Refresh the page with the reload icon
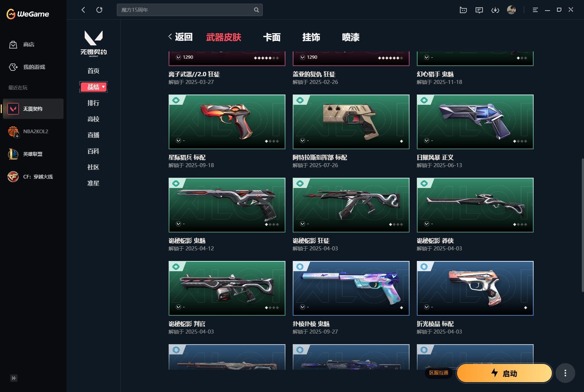 coord(99,10)
